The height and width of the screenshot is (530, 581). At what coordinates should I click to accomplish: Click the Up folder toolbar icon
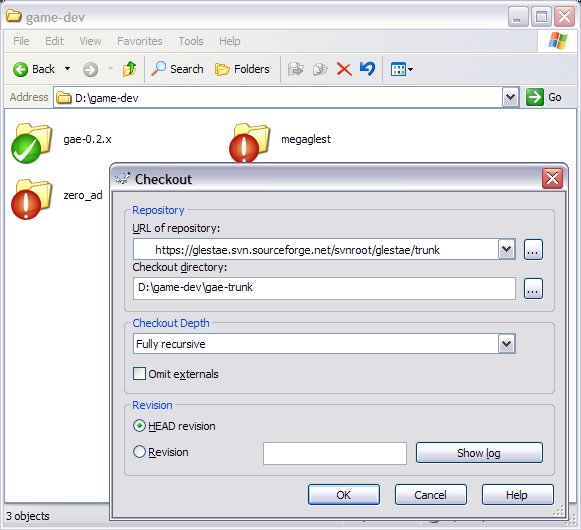coord(129,69)
